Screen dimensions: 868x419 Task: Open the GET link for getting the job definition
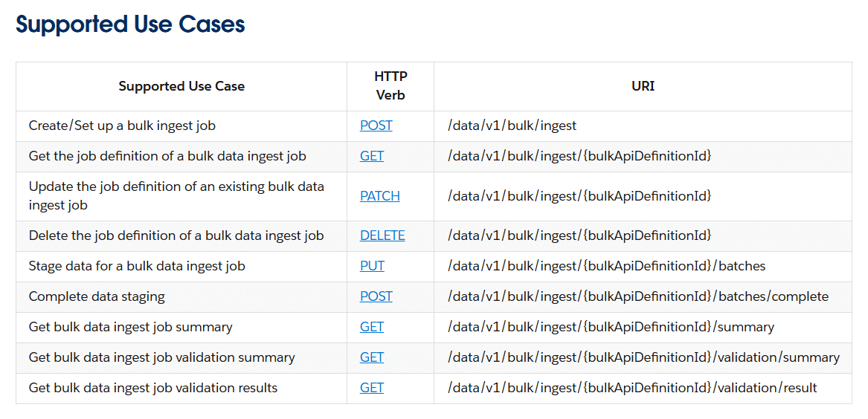click(x=372, y=156)
